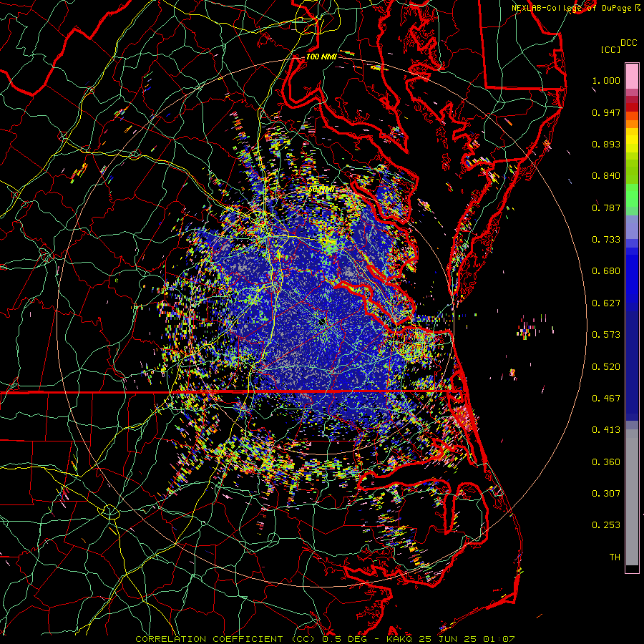Select the 0.520 color scale value
644x644 pixels.
pos(606,367)
